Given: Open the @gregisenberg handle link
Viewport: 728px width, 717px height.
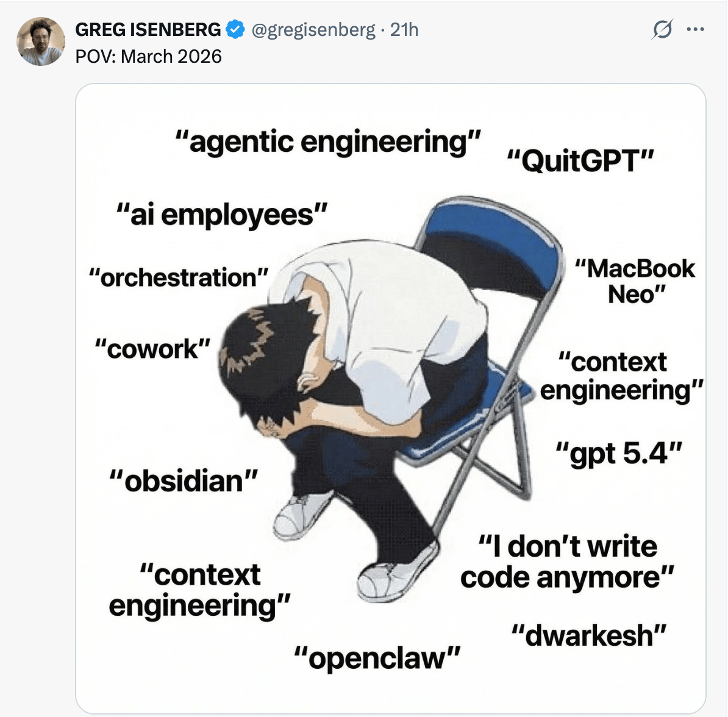Looking at the screenshot, I should [x=313, y=30].
